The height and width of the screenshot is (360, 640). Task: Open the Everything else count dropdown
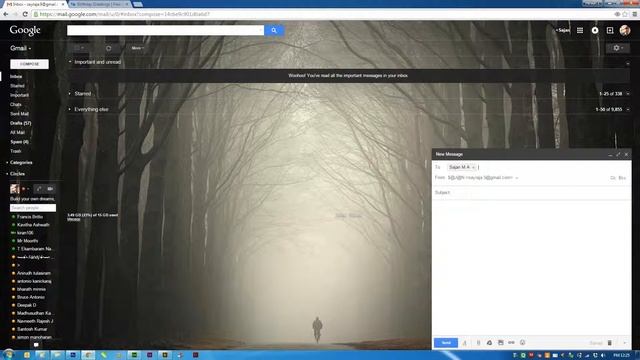pos(628,109)
